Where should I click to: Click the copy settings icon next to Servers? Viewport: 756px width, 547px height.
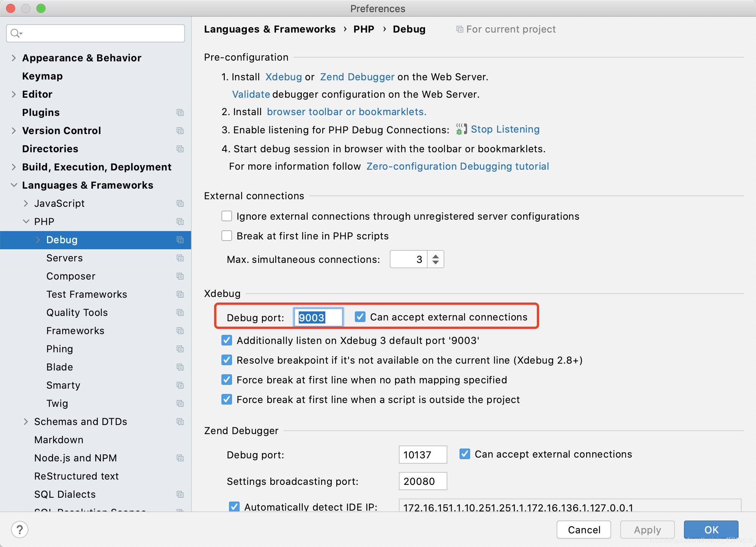[180, 258]
